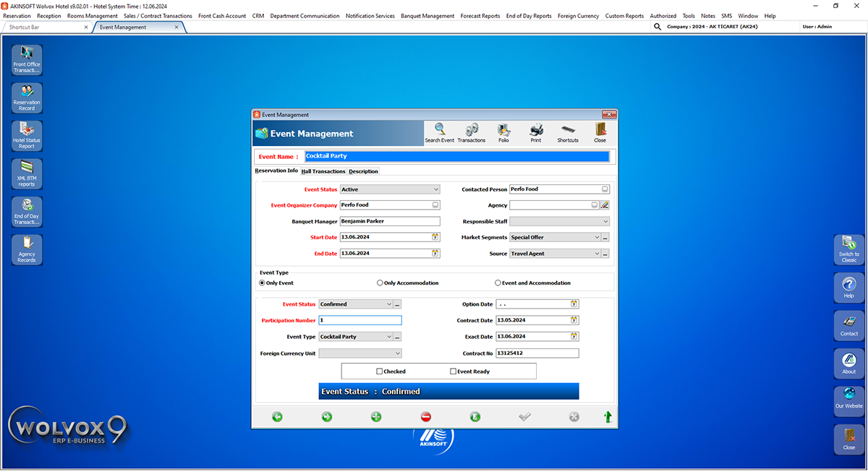Click the Banquet Manager field
Image resolution: width=868 pixels, height=472 pixels.
click(x=390, y=221)
